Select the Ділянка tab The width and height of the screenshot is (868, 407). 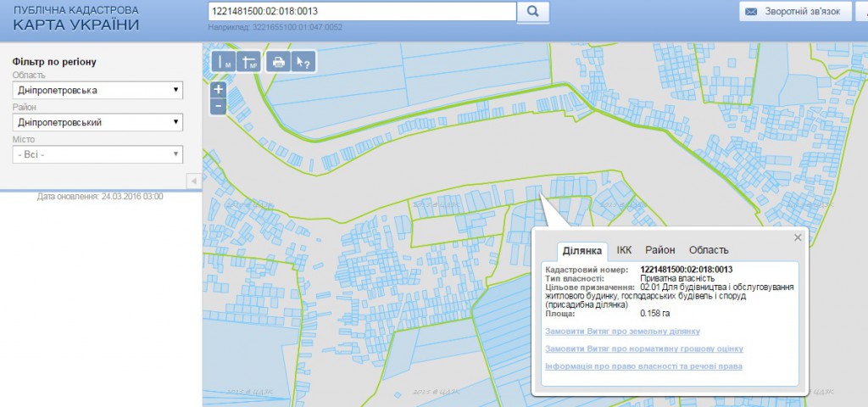pos(582,250)
